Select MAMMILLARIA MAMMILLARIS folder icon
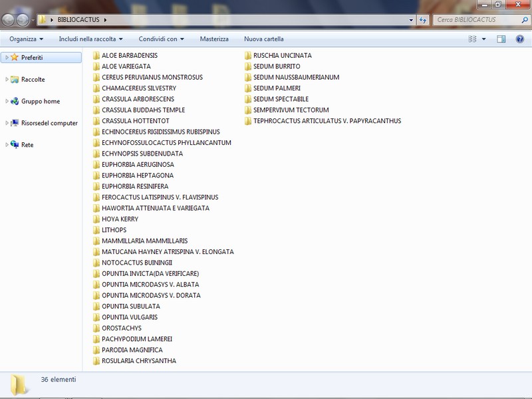Screen dimensions: 532x399 [96, 241]
